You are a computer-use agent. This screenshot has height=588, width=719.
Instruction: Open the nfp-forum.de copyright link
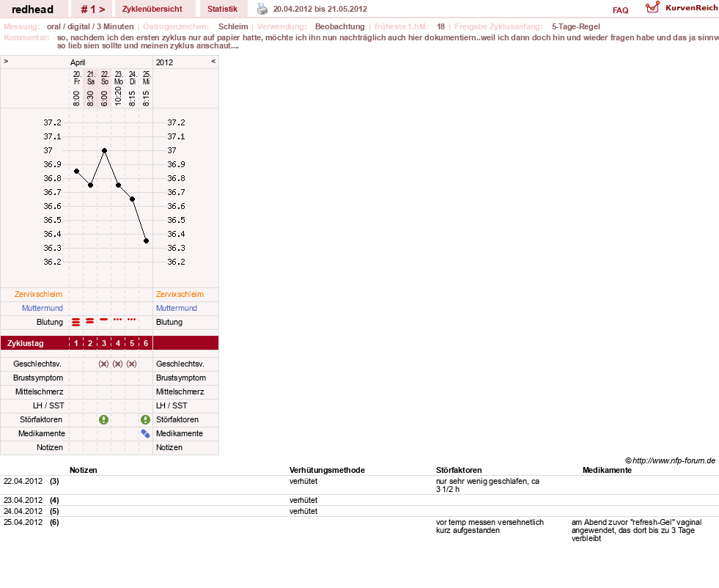click(670, 460)
